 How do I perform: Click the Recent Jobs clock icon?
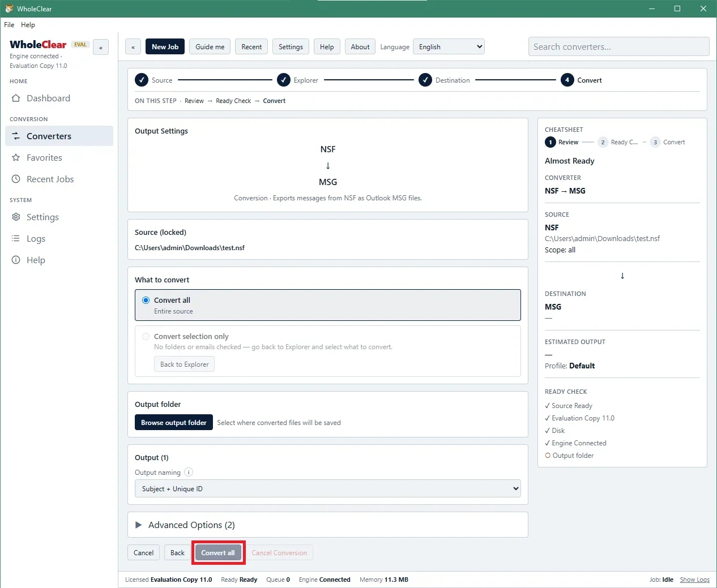pos(16,179)
